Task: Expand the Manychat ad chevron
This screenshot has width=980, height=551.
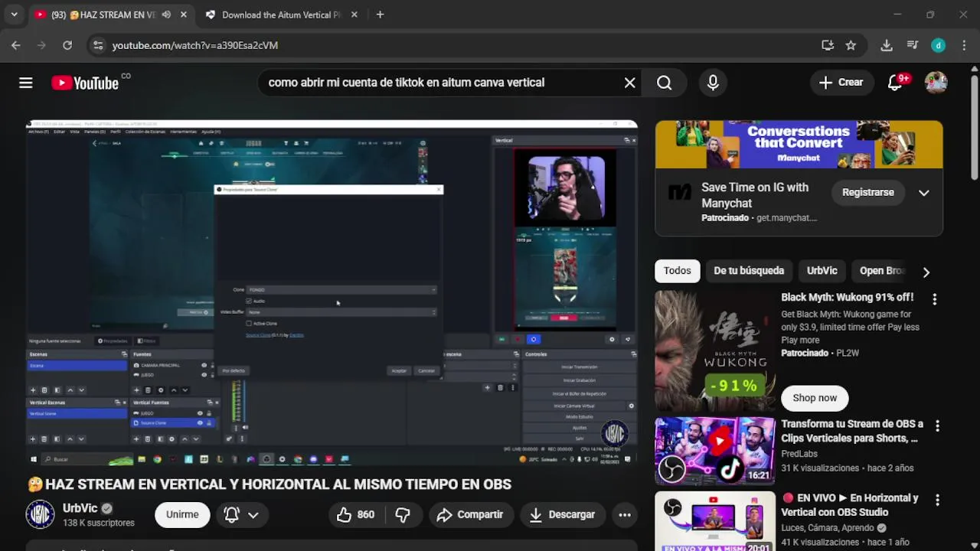Action: point(924,193)
